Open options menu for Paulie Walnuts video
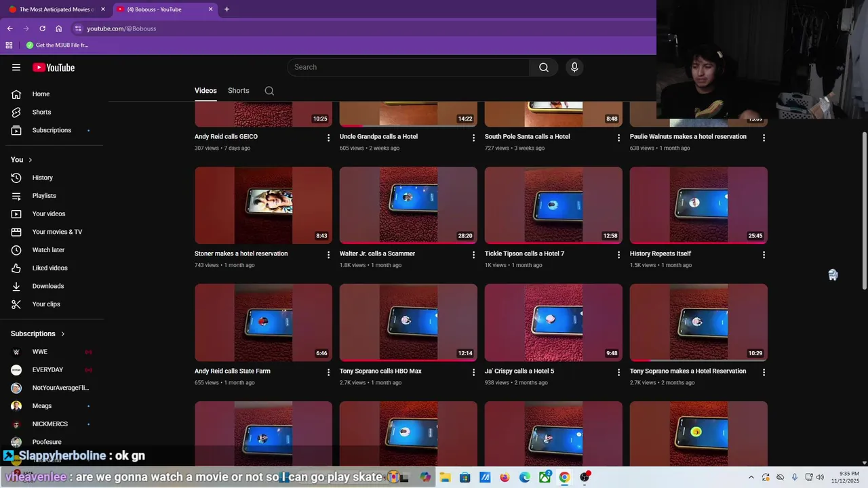Image resolution: width=868 pixels, height=488 pixels. click(x=764, y=138)
